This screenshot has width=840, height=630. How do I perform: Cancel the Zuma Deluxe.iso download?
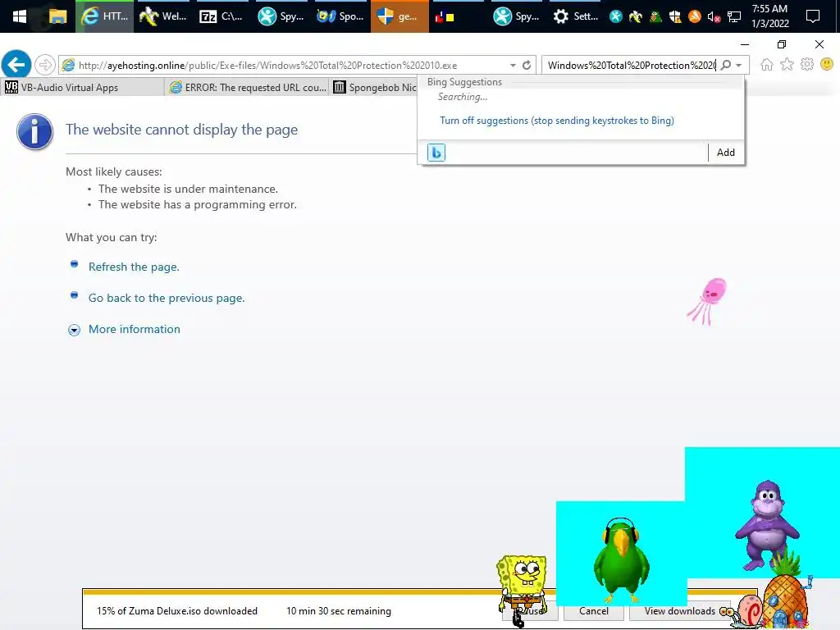click(594, 611)
